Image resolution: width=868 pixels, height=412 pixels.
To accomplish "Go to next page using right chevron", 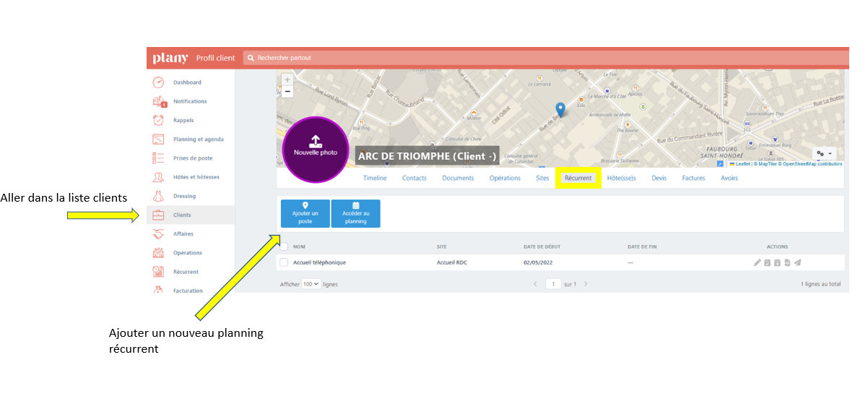I will pos(586,284).
